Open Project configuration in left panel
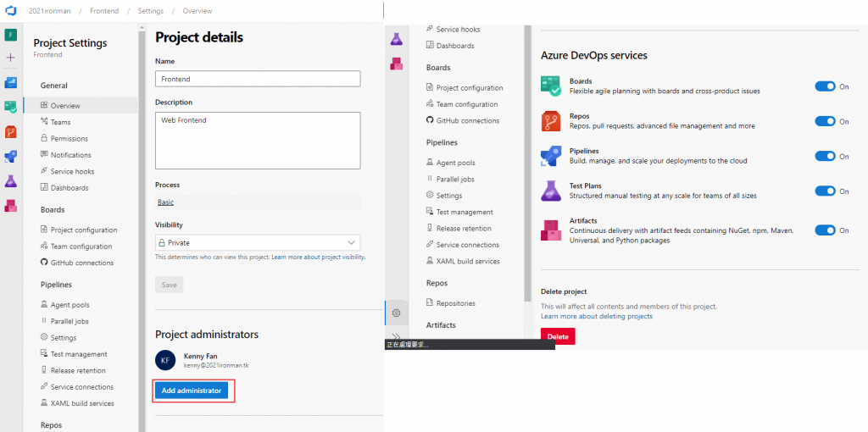Viewport: 868px width, 432px height. tap(81, 230)
